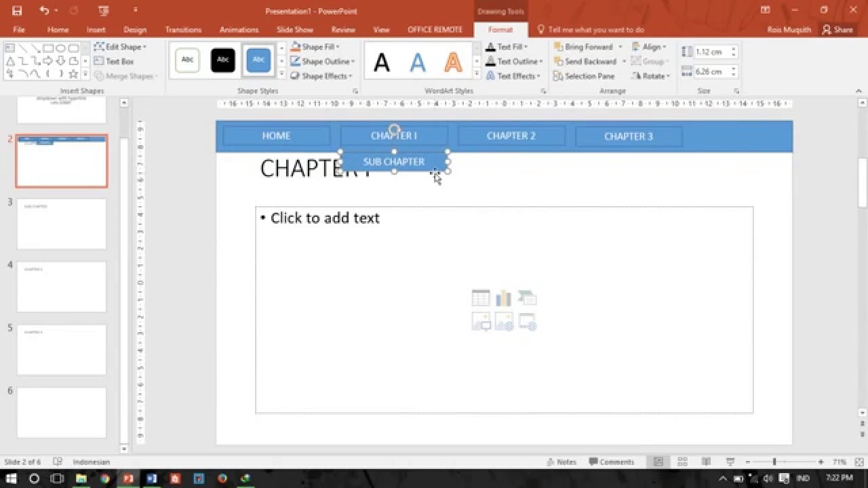This screenshot has width=868, height=488.
Task: Switch to Slide Sorter view icon
Action: pos(682,462)
